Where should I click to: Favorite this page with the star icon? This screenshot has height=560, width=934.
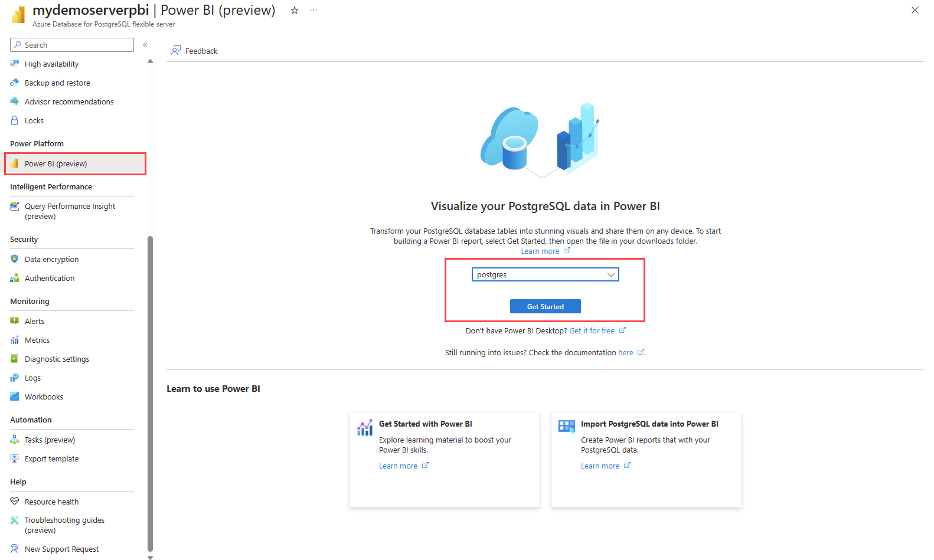tap(295, 10)
